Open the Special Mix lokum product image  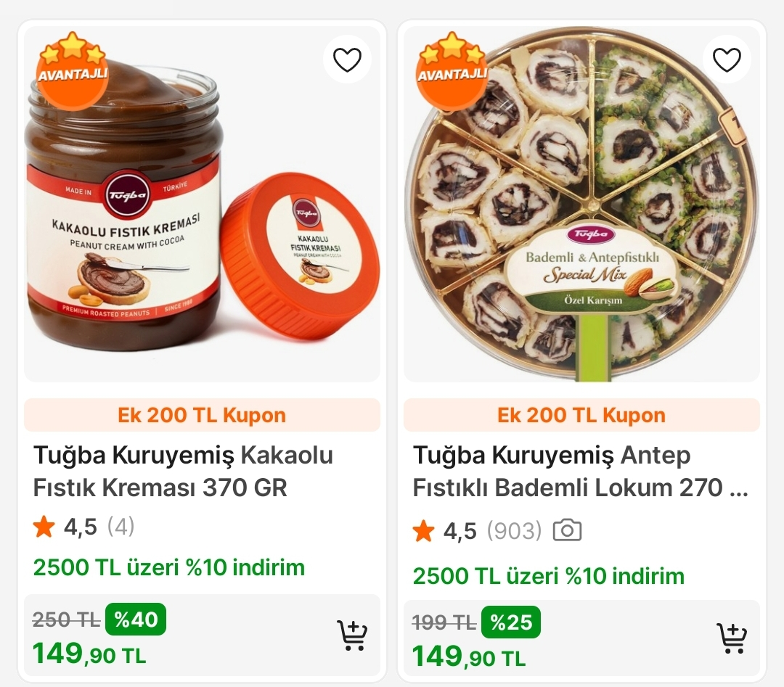tap(581, 210)
